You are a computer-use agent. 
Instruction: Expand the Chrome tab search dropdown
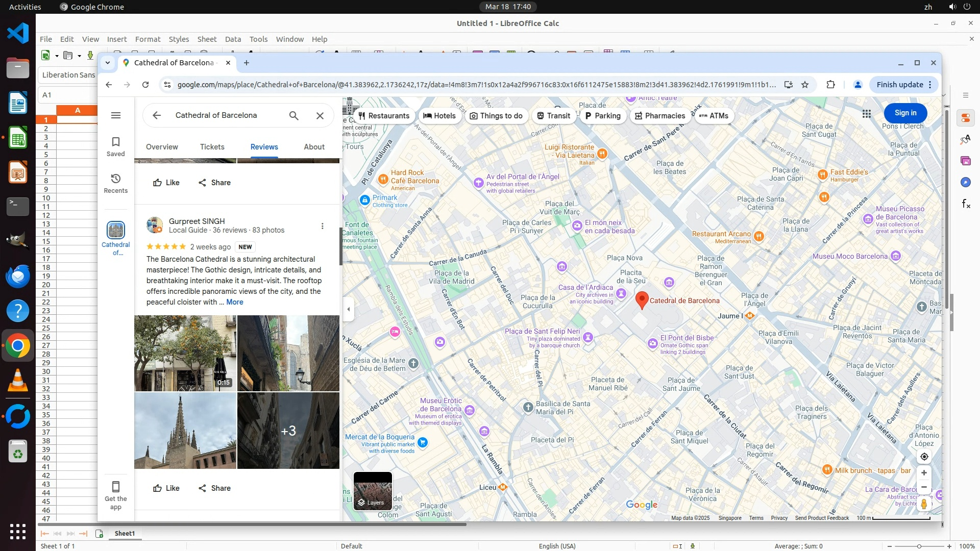pyautogui.click(x=107, y=63)
